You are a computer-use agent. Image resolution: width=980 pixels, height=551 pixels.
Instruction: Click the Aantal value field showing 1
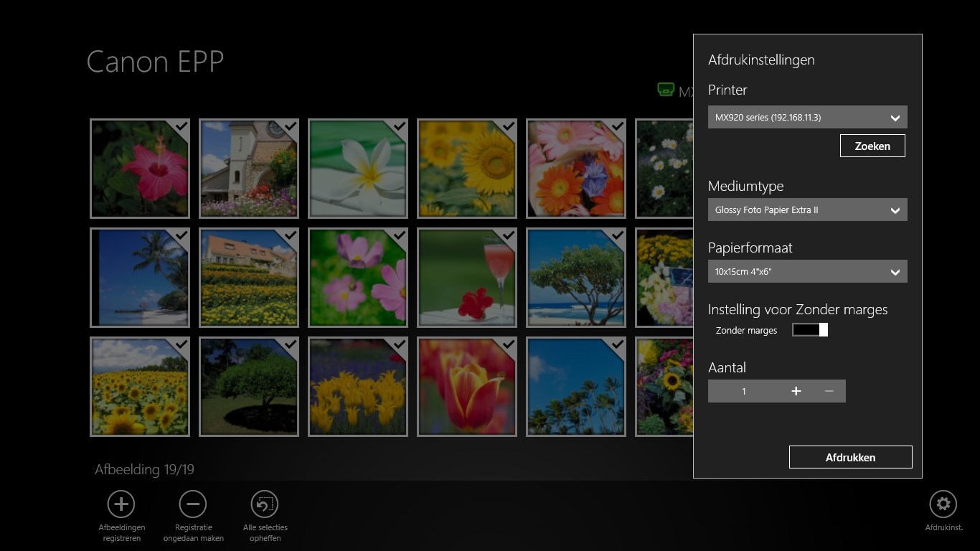744,391
